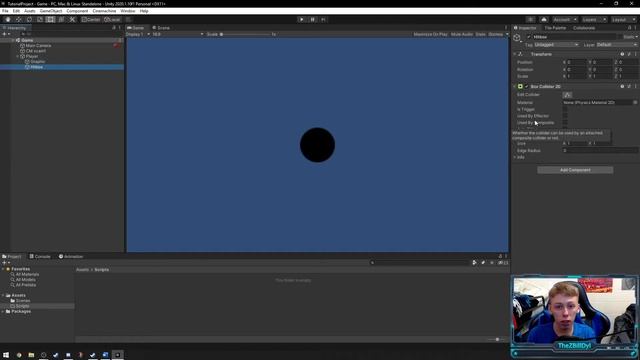Open the Collab services icon
The height and width of the screenshot is (360, 640).
pyautogui.click(x=530, y=20)
